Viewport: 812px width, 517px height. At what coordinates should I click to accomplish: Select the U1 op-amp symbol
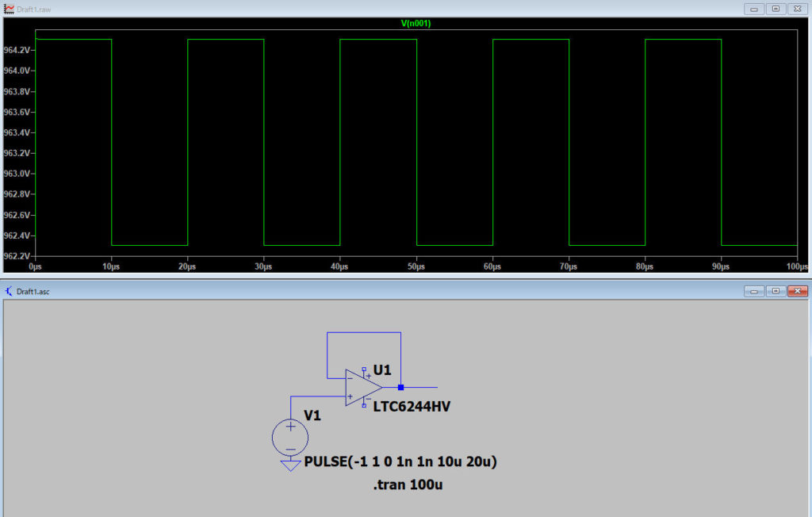[362, 388]
